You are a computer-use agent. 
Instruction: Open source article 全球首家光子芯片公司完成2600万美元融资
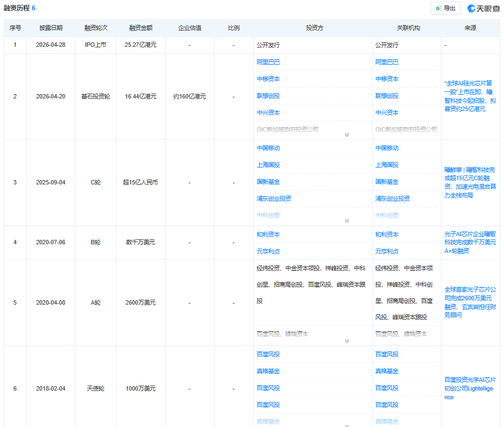[470, 302]
